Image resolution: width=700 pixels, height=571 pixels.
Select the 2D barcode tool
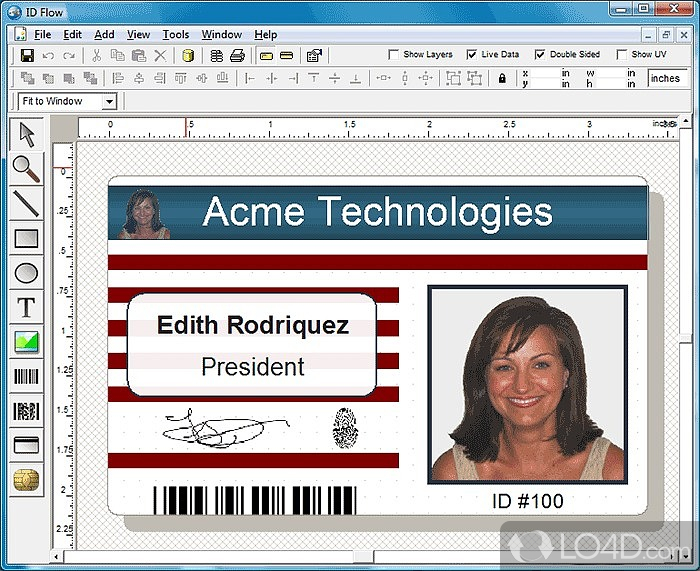pos(26,411)
